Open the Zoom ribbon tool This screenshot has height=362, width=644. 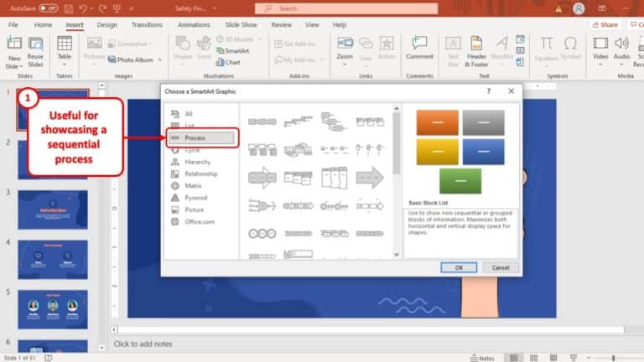tap(345, 48)
